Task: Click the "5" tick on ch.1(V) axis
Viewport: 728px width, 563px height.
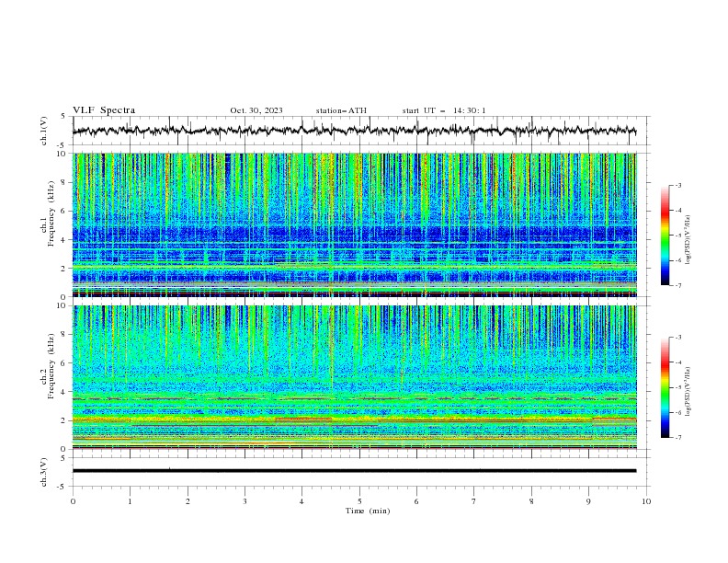Action: pyautogui.click(x=64, y=116)
